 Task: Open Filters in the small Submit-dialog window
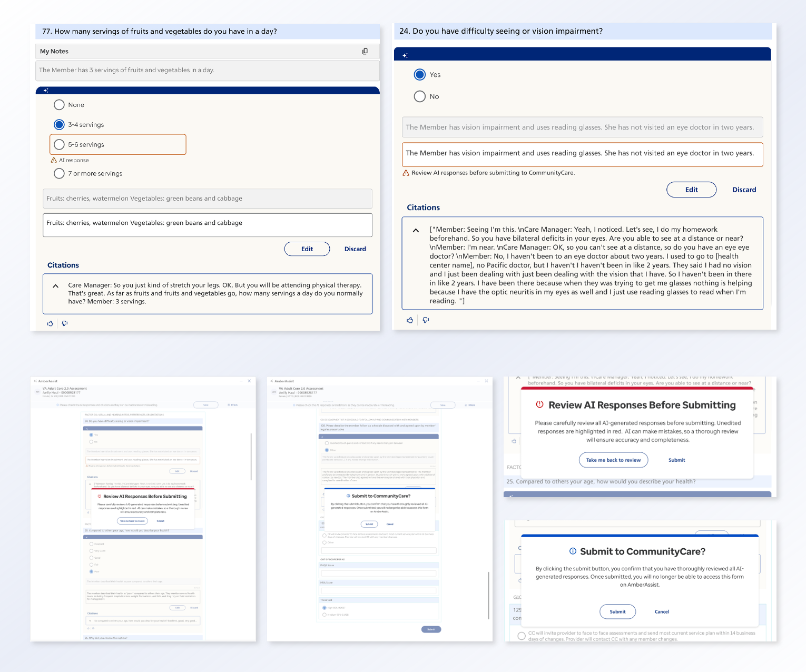[470, 405]
